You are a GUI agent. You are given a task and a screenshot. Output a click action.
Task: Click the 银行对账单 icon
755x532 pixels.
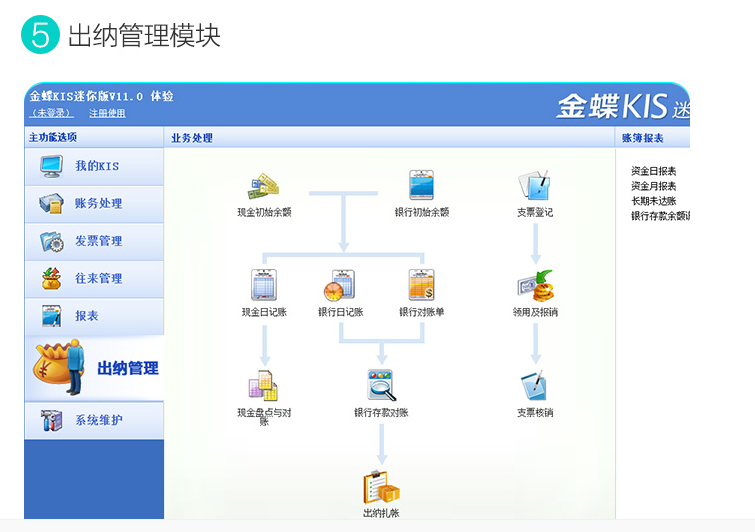point(422,286)
